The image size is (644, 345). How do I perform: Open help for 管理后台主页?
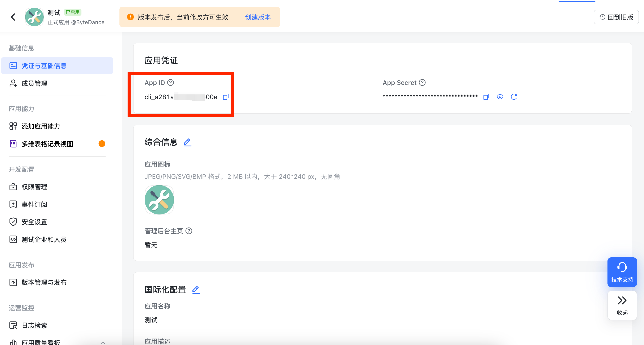(189, 231)
